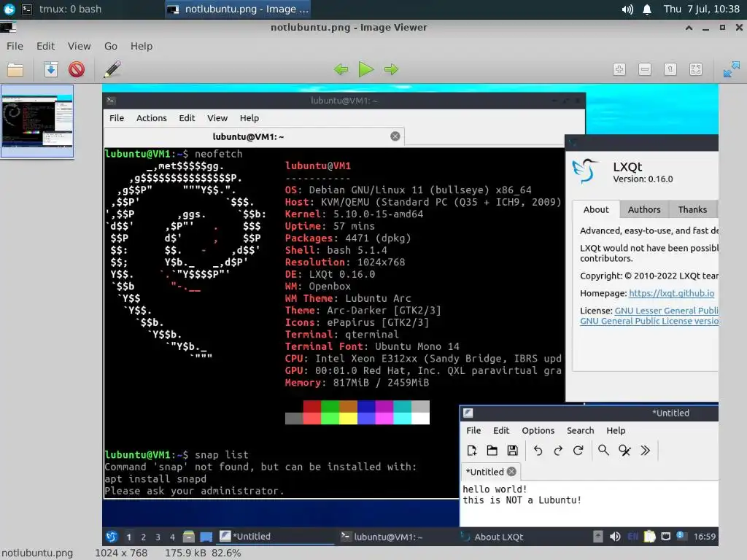Click magnifier find icon in pictured editor

(603, 451)
